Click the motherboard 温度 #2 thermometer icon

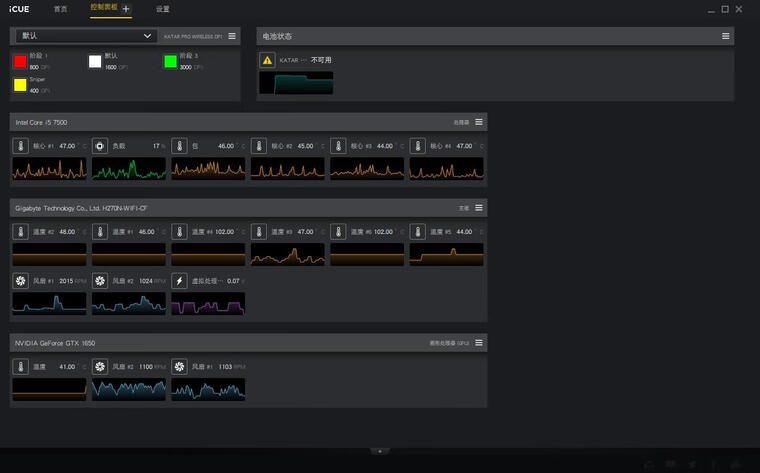click(20, 232)
